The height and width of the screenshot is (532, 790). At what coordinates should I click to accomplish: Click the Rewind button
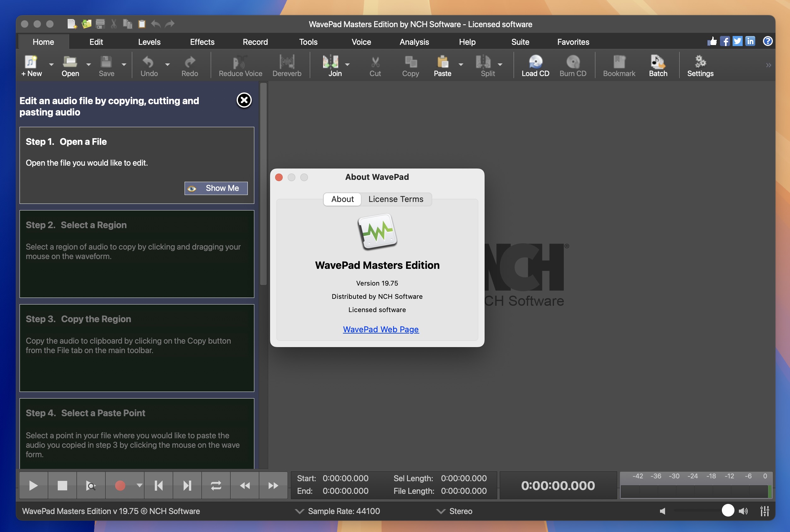point(245,486)
